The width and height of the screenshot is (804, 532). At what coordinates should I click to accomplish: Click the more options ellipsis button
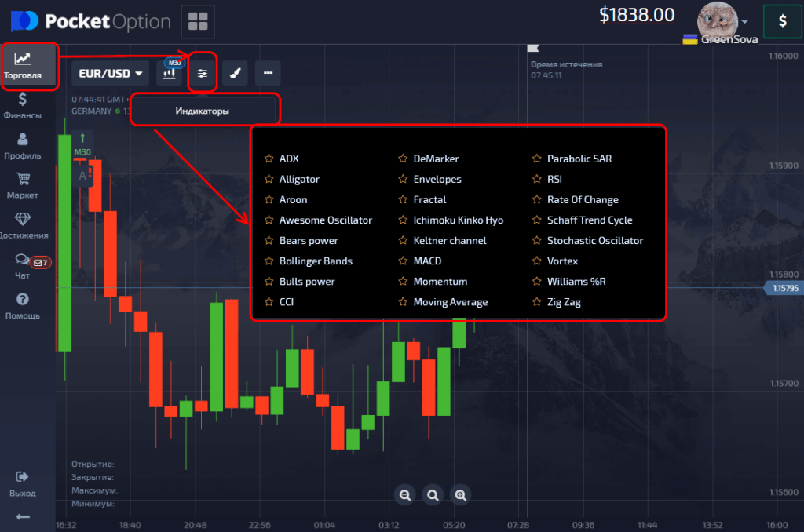[269, 74]
